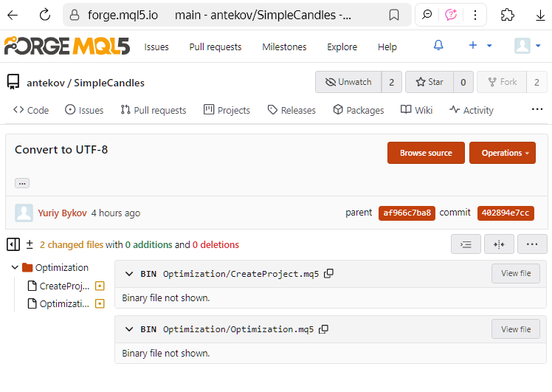Collapse the Optimization folder in tree
The width and height of the screenshot is (552, 392).
tap(15, 267)
